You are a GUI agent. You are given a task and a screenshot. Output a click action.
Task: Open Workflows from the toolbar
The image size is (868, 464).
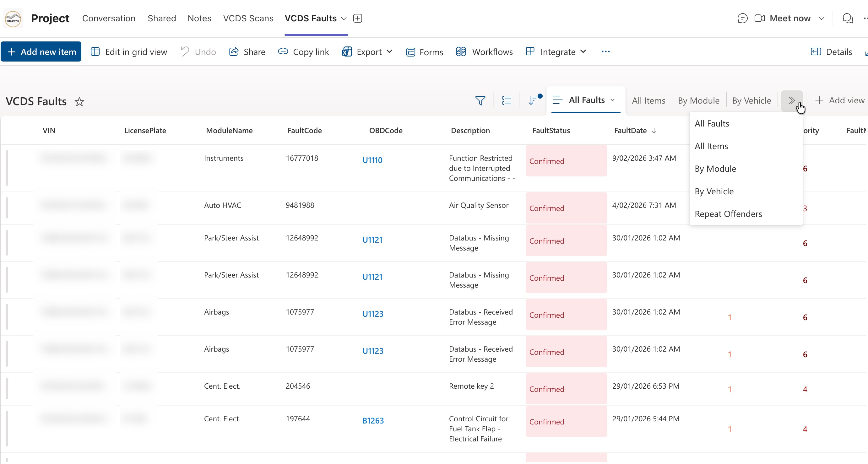(x=484, y=52)
